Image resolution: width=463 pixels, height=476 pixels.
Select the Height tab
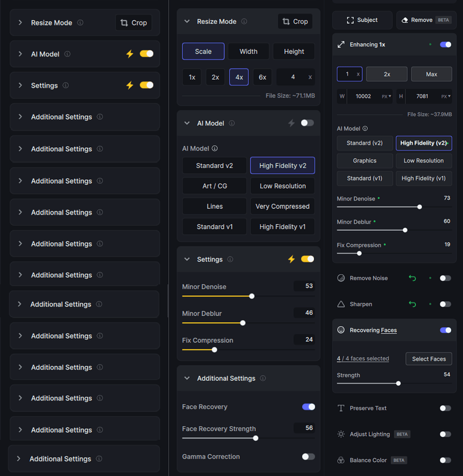coord(294,51)
